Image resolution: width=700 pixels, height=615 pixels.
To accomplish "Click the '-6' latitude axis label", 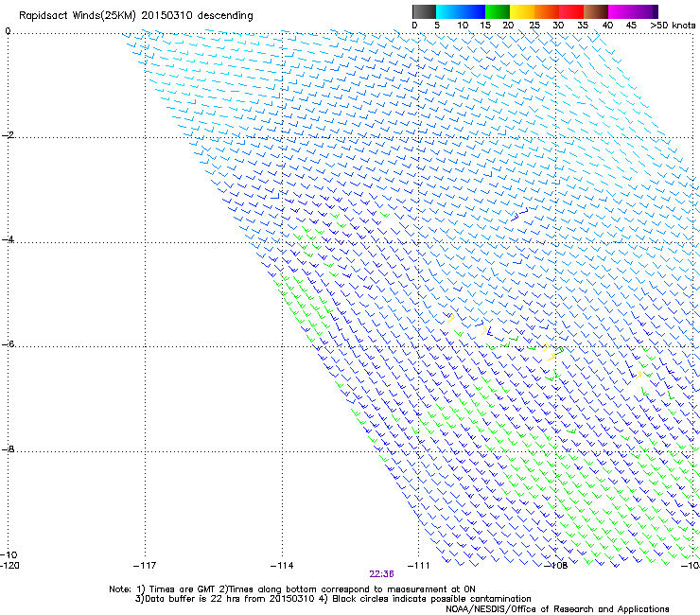I will coord(8,344).
